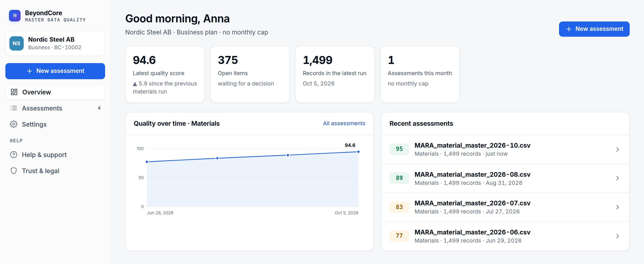Click the "Good morning, Anna" heading

pyautogui.click(x=177, y=19)
